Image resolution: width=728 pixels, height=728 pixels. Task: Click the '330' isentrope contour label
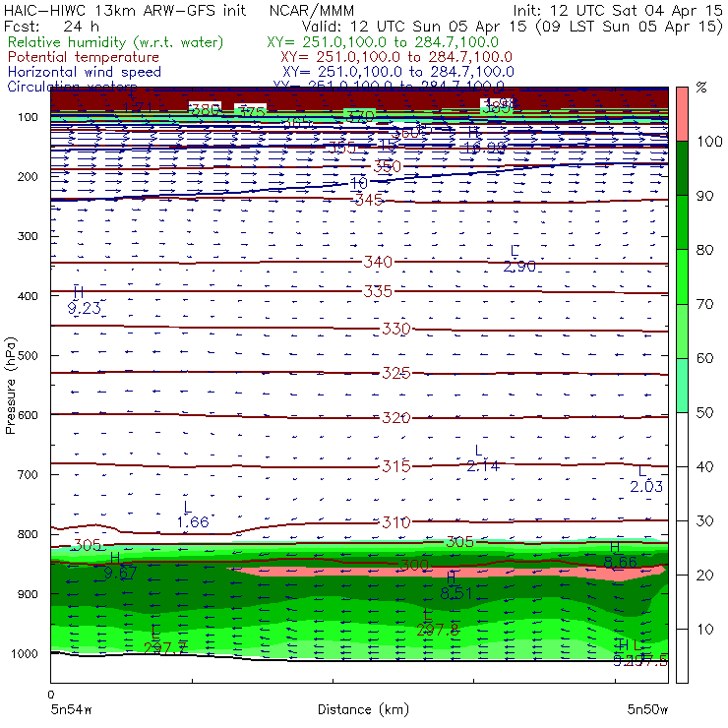[x=396, y=330]
